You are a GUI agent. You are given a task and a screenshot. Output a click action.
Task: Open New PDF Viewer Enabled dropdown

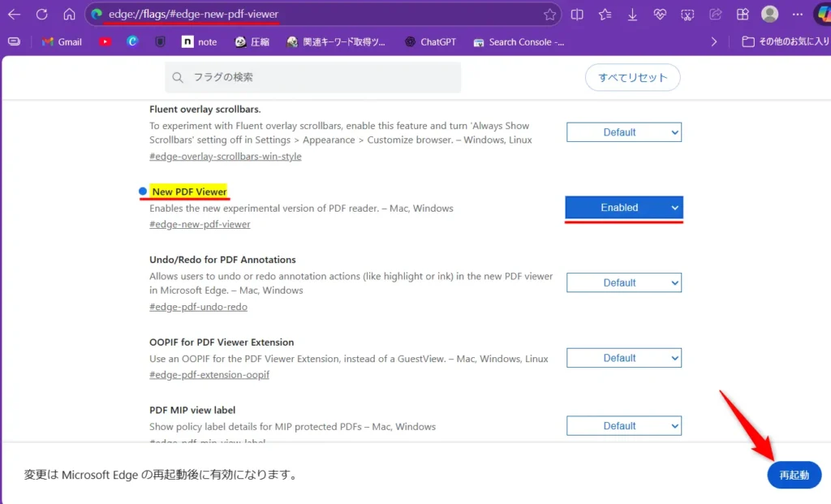pyautogui.click(x=624, y=208)
